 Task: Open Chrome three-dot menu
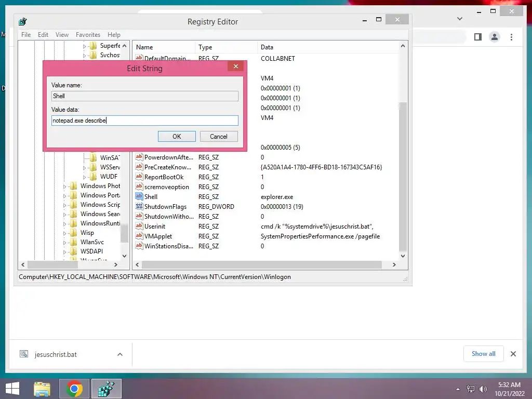tap(511, 37)
